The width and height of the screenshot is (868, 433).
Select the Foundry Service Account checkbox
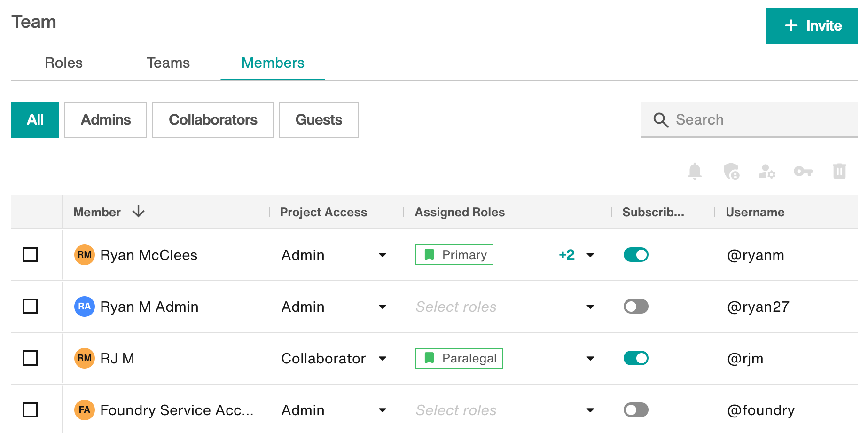31,410
